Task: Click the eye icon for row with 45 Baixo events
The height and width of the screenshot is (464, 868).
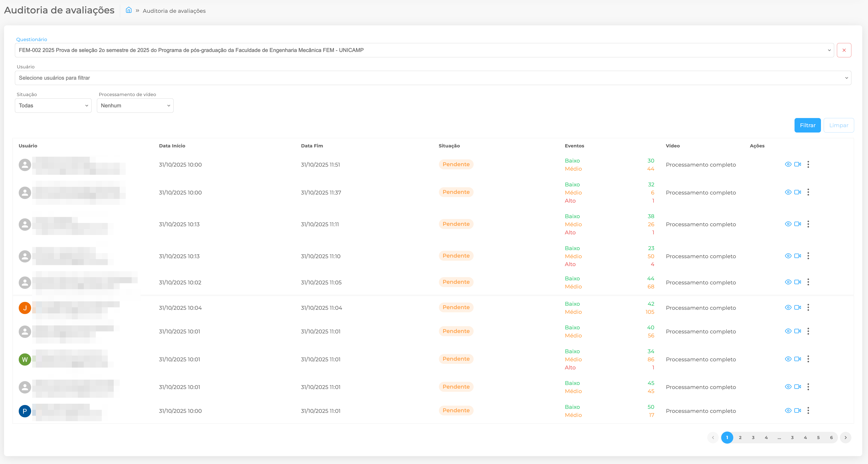Action: [788, 387]
